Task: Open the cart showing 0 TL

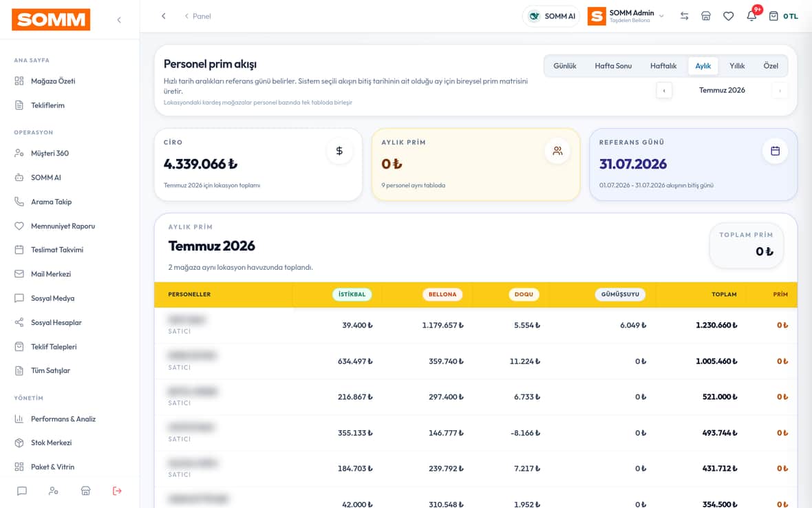Action: point(783,16)
